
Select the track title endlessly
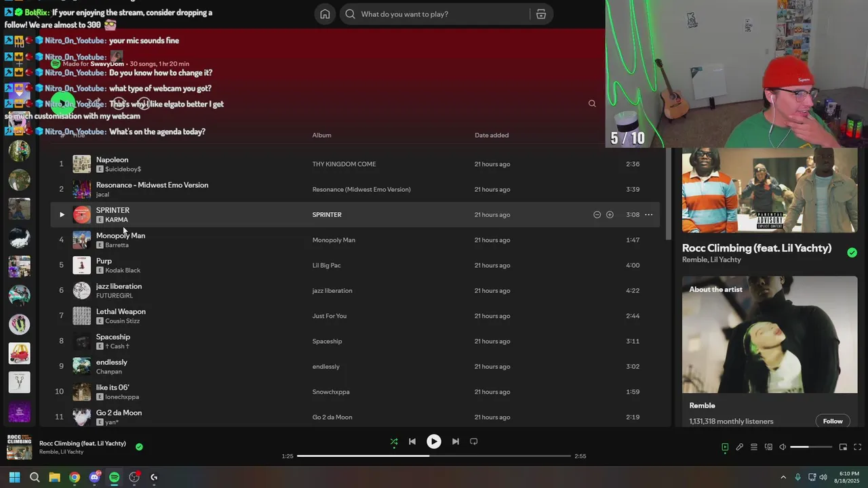coord(111,362)
